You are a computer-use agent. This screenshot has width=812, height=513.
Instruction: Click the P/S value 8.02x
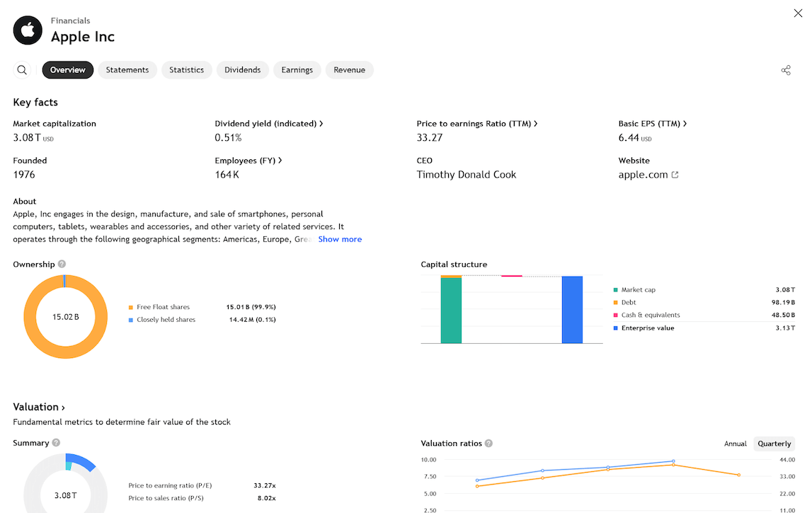tap(267, 498)
